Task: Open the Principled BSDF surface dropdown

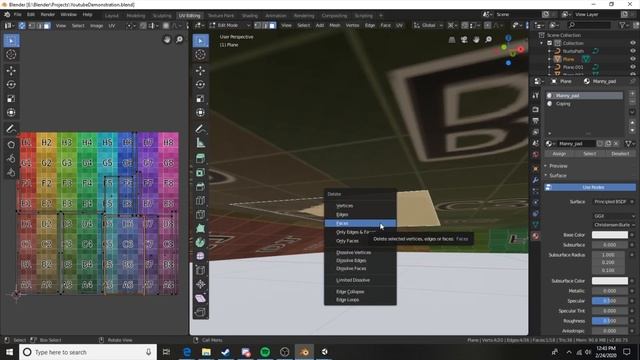Action: [613, 202]
